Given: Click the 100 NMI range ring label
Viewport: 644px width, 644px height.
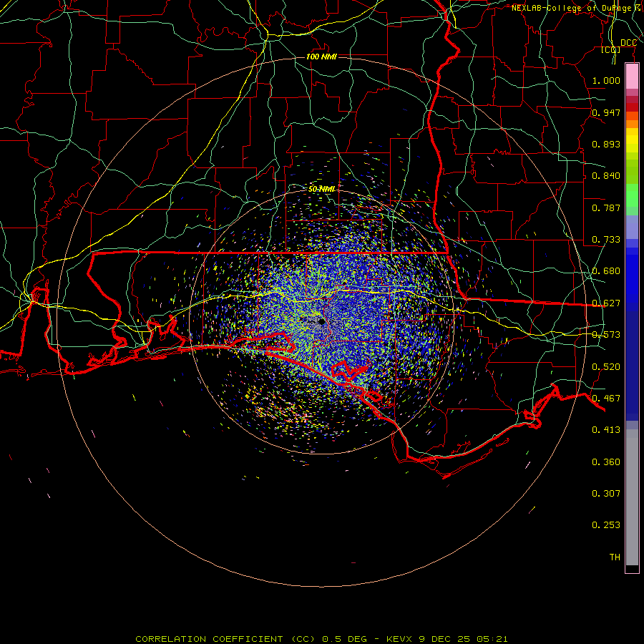Looking at the screenshot, I should click(321, 57).
